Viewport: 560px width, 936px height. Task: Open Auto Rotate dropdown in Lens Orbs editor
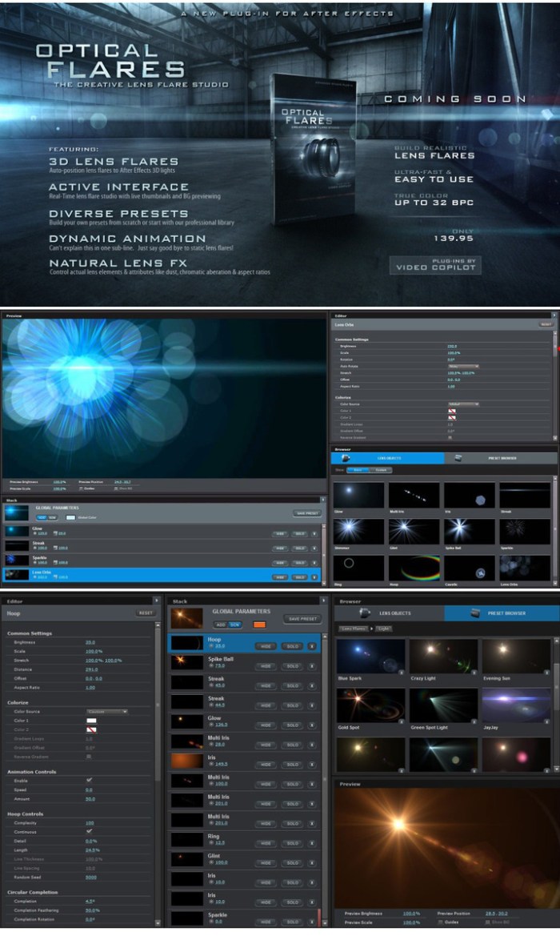(463, 366)
